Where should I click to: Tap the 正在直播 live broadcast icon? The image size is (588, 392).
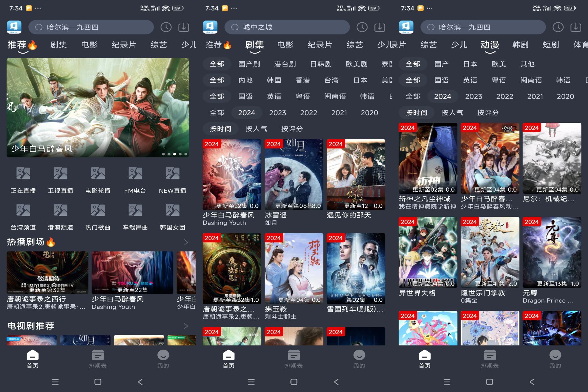[x=23, y=174]
